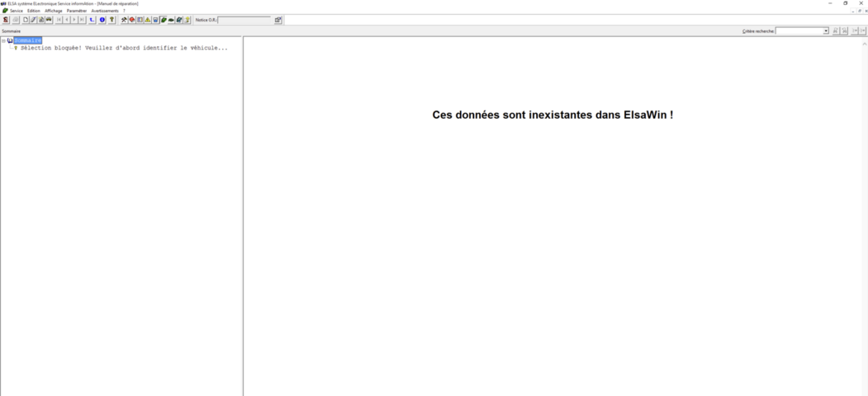Click the second binoculars search icon
The width and height of the screenshot is (868, 396).
click(844, 31)
